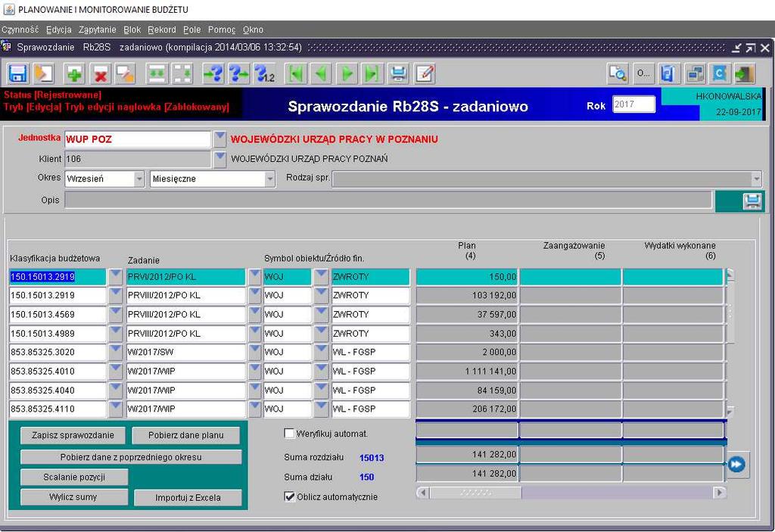Click the document magnifier preview icon
The height and width of the screenshot is (532, 775).
click(618, 74)
